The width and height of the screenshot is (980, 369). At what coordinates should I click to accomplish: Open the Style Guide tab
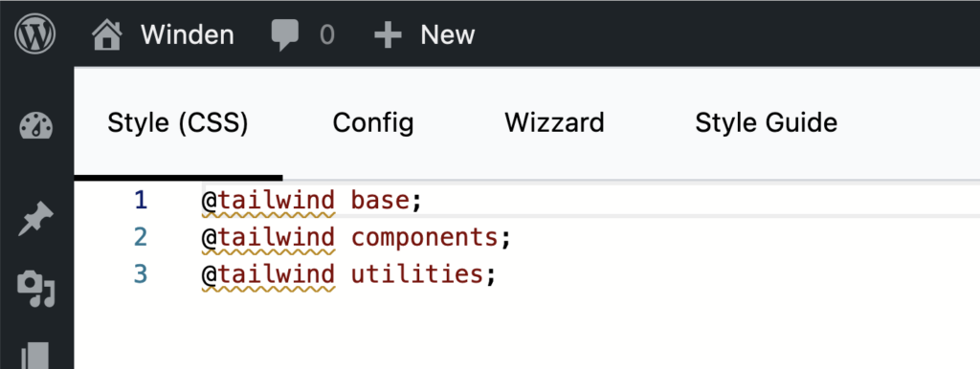pyautogui.click(x=767, y=123)
